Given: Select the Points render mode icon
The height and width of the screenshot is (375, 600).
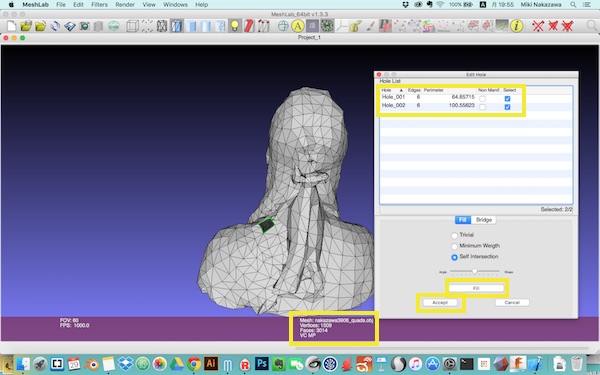Looking at the screenshot, I should 147,26.
